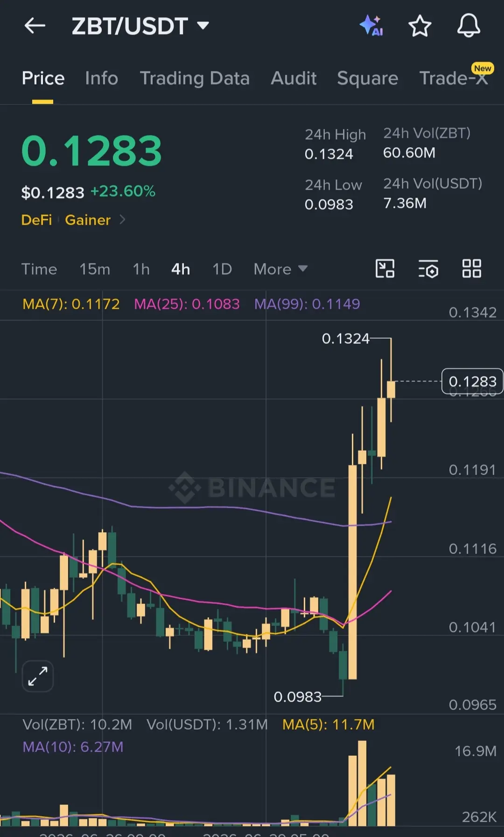The image size is (504, 837).
Task: Open the AI sparkle assistant icon
Action: (371, 26)
